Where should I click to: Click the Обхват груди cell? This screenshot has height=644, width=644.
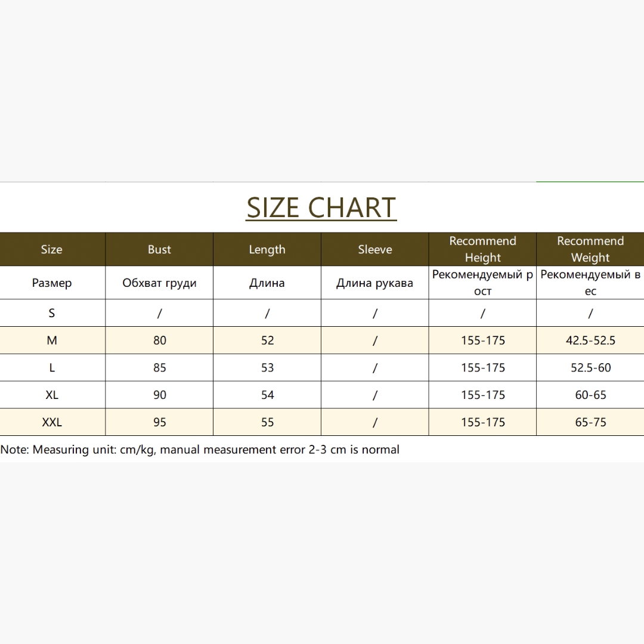point(159,283)
